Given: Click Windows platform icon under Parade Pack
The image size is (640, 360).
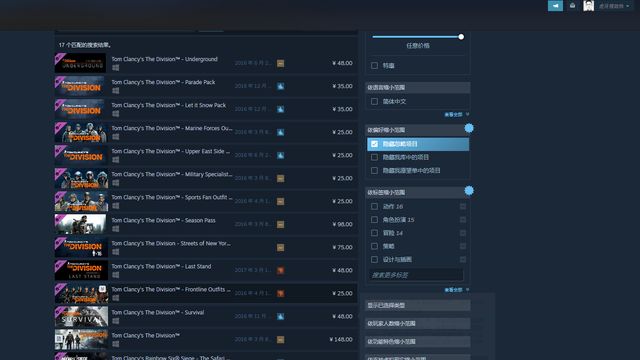Looking at the screenshot, I should tap(116, 91).
